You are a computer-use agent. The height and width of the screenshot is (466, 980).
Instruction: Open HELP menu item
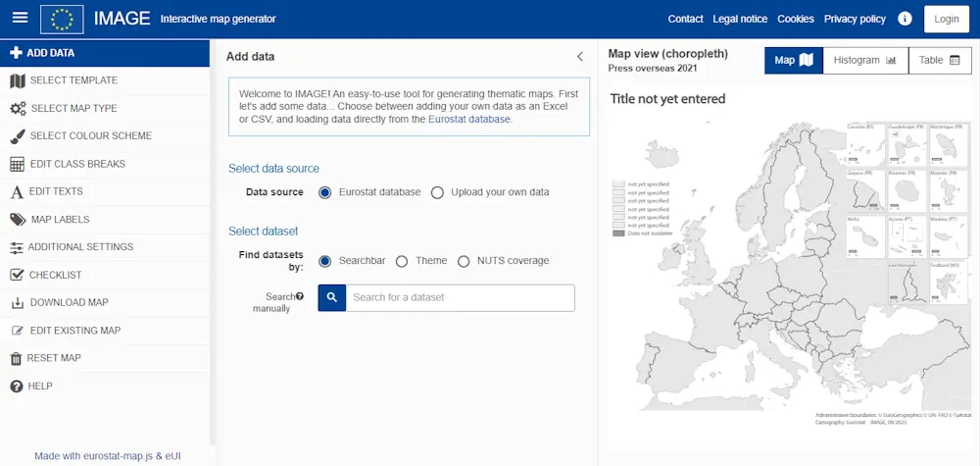tap(105, 386)
